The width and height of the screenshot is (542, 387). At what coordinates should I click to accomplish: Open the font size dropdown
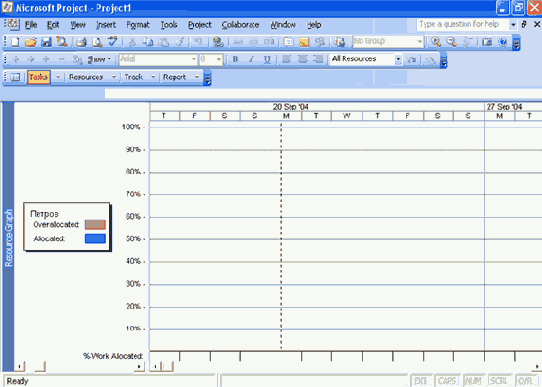[218, 59]
